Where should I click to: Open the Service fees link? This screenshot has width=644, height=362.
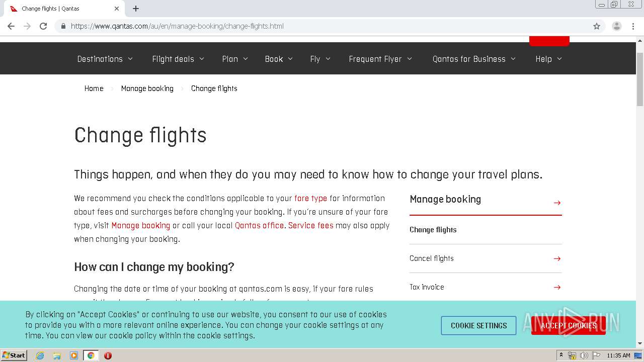tap(310, 226)
